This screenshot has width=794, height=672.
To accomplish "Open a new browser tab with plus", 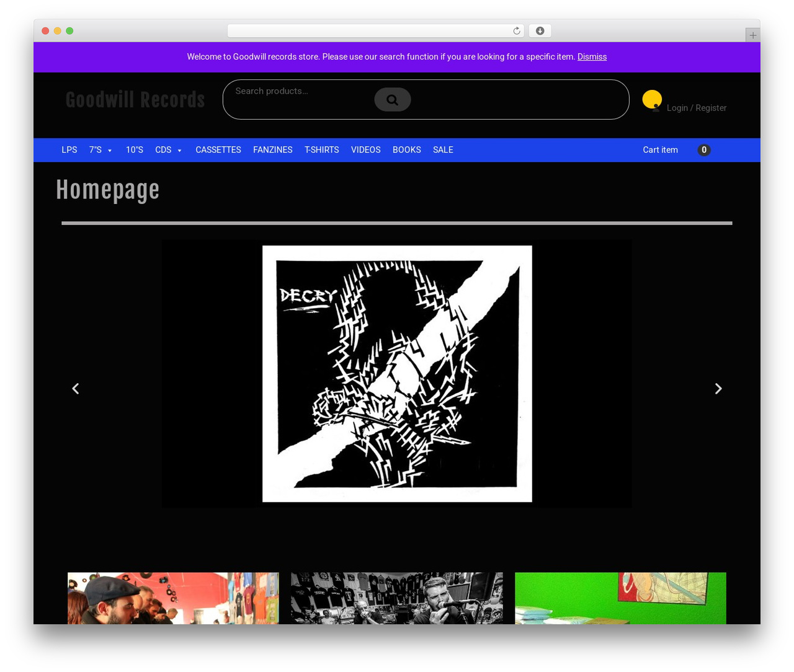I will point(752,35).
